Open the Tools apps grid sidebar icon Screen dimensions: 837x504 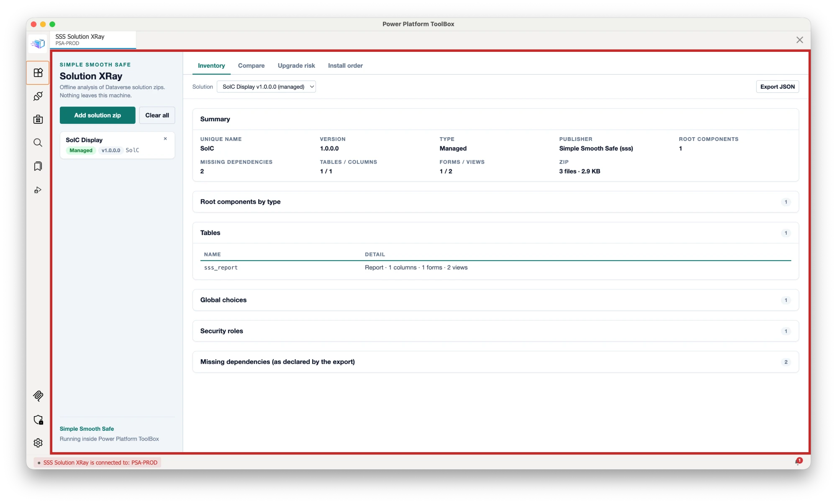(38, 73)
